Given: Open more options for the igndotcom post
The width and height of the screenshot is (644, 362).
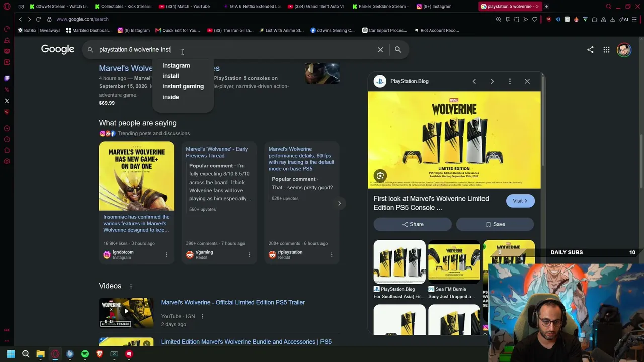Looking at the screenshot, I should coord(166,255).
